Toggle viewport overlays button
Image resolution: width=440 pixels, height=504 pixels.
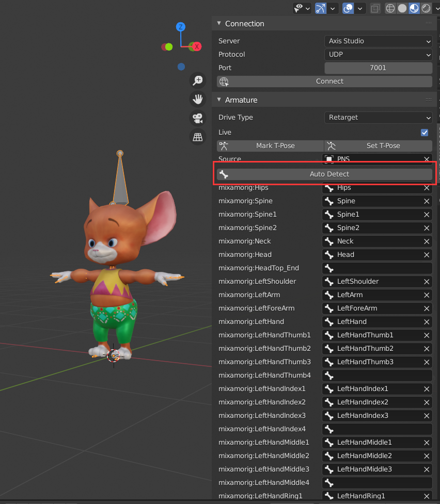348,8
